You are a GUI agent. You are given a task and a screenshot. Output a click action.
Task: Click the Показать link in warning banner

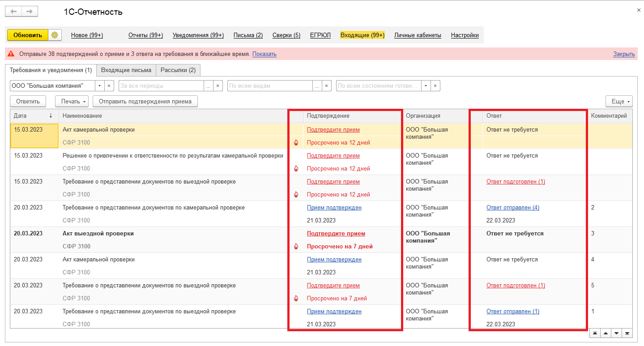tap(264, 54)
